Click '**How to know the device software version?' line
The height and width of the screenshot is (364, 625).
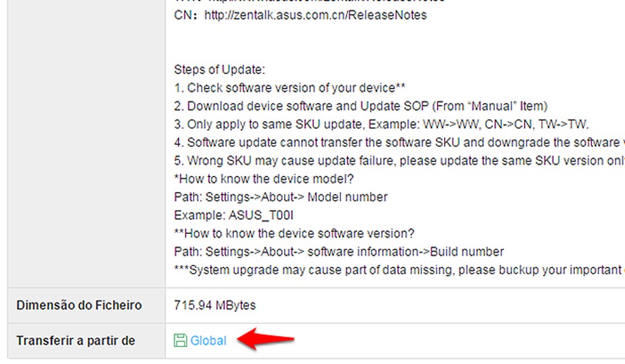(294, 233)
